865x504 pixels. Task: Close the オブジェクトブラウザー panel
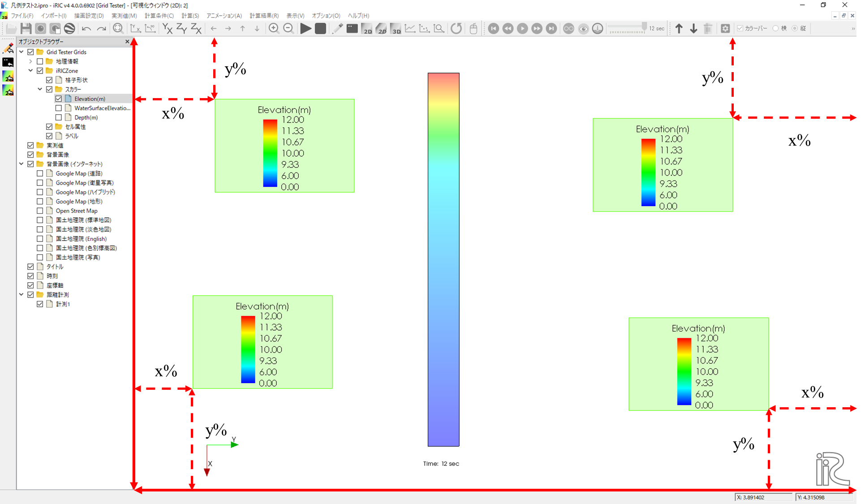point(127,42)
